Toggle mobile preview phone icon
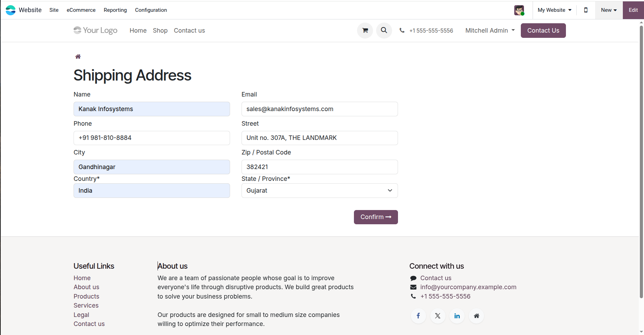This screenshot has height=335, width=644. coord(586,10)
